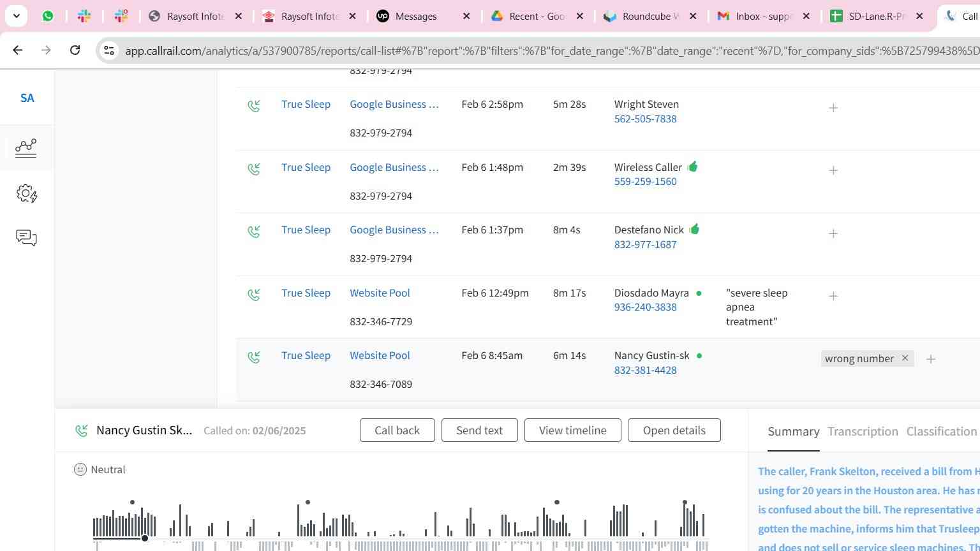This screenshot has width=980, height=551.
Task: Close the Roundcube browser tab
Action: [x=693, y=16]
